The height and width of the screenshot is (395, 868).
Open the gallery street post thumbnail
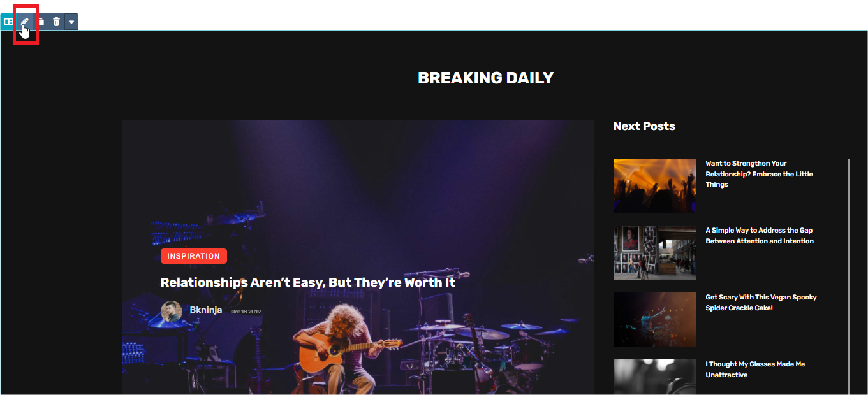[x=655, y=252]
